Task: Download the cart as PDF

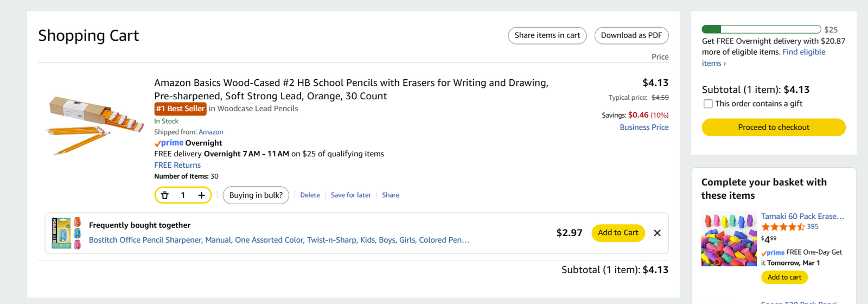Action: click(631, 35)
